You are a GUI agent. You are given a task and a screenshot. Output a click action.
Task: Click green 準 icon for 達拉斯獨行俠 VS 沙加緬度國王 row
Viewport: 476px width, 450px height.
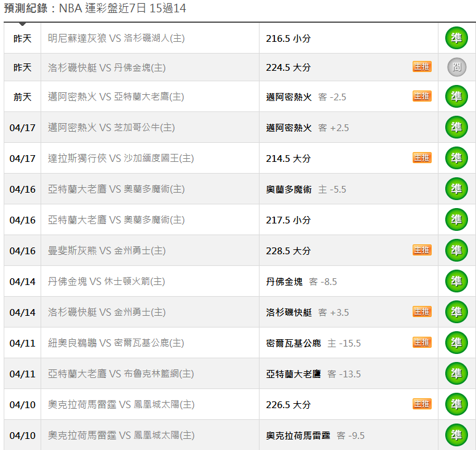(x=456, y=158)
